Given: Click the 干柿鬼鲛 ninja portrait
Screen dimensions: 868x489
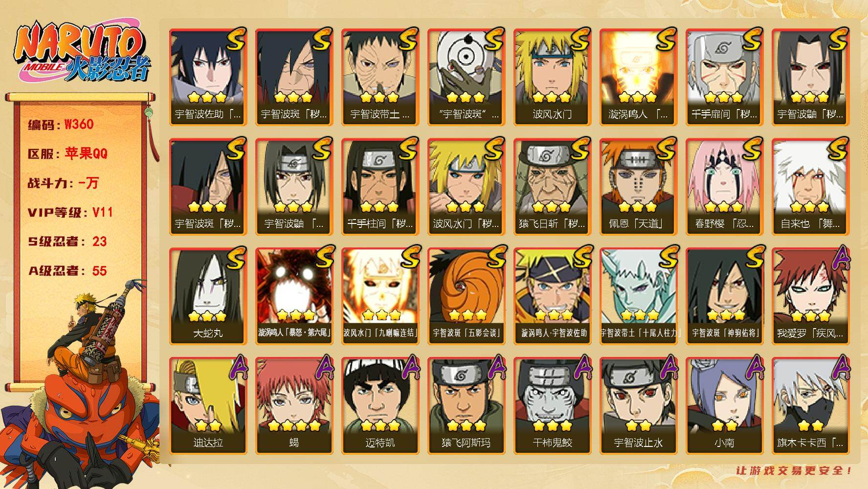Looking at the screenshot, I should 553,406.
